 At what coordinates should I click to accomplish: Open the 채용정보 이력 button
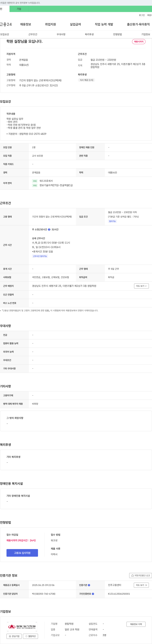[x=136, y=624]
